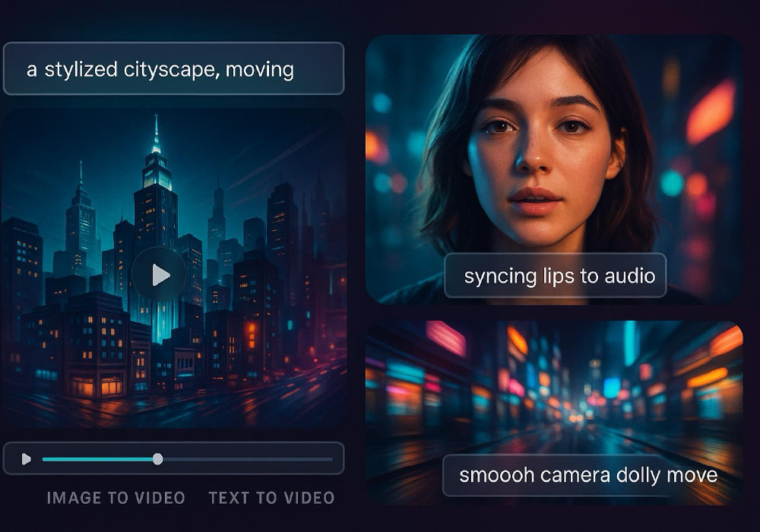This screenshot has width=760, height=532.
Task: Switch to the TEXT TO VIDEO tab
Action: pos(271,498)
